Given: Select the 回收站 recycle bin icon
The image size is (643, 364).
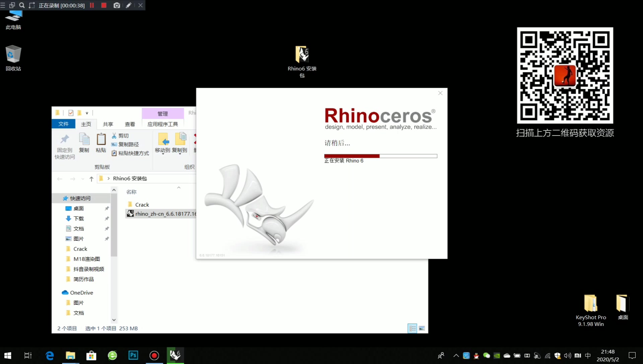Looking at the screenshot, I should pyautogui.click(x=13, y=58).
